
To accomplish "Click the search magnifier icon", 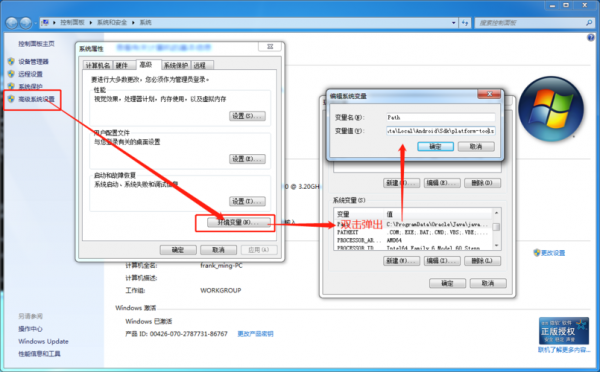I will [589, 23].
